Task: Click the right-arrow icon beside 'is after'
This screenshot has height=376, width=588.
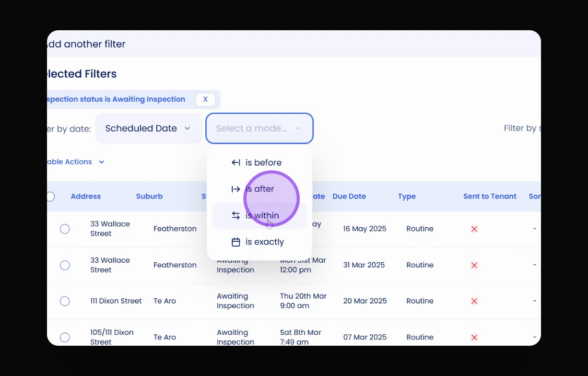Action: 236,189
